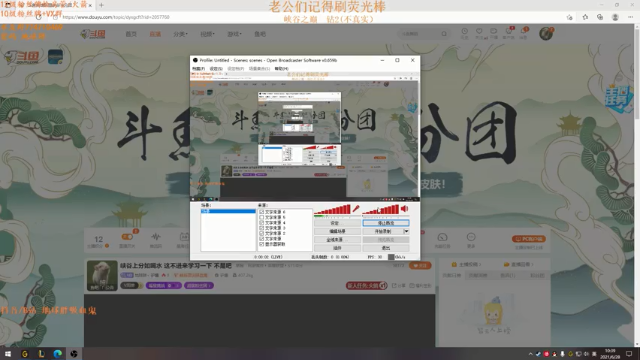Click the Exit button in OBS

(386, 248)
